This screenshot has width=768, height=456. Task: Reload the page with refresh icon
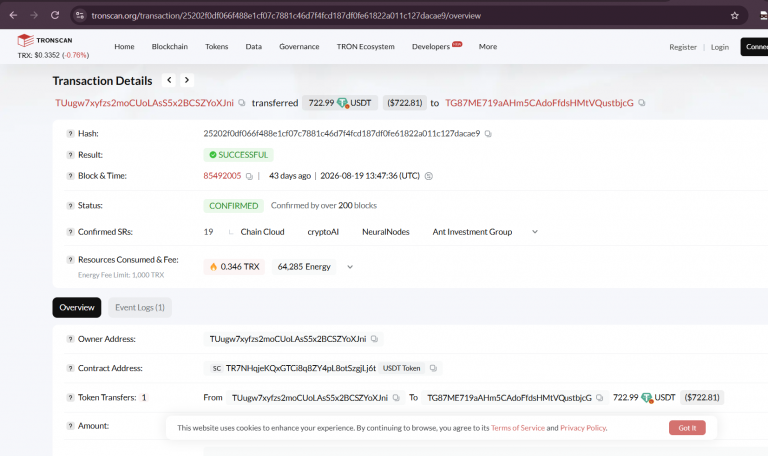55,15
